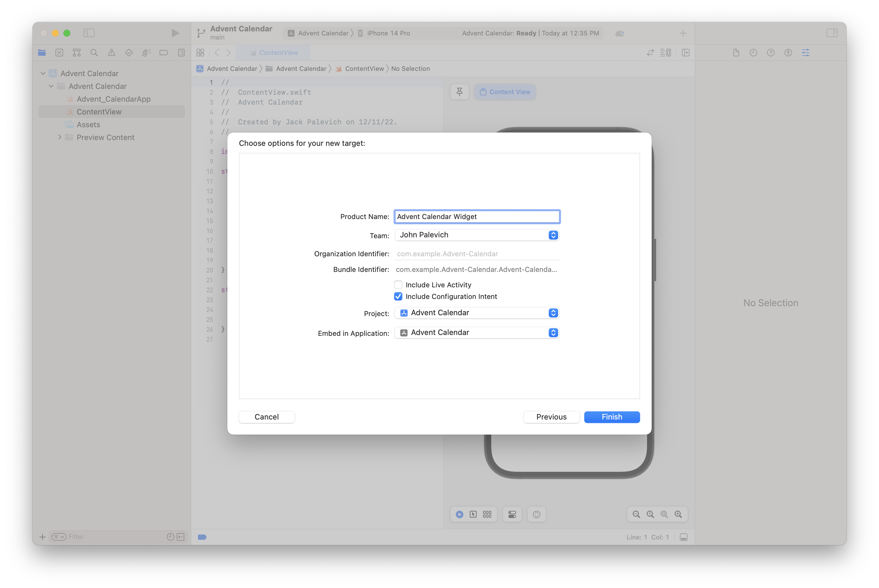
Task: Open the Issue navigator warning icon
Action: tap(111, 53)
